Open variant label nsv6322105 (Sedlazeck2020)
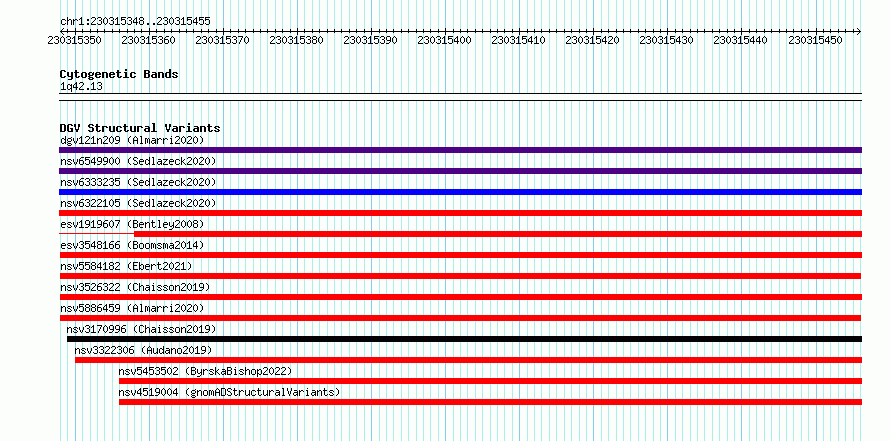The width and height of the screenshot is (890, 441). click(x=138, y=203)
